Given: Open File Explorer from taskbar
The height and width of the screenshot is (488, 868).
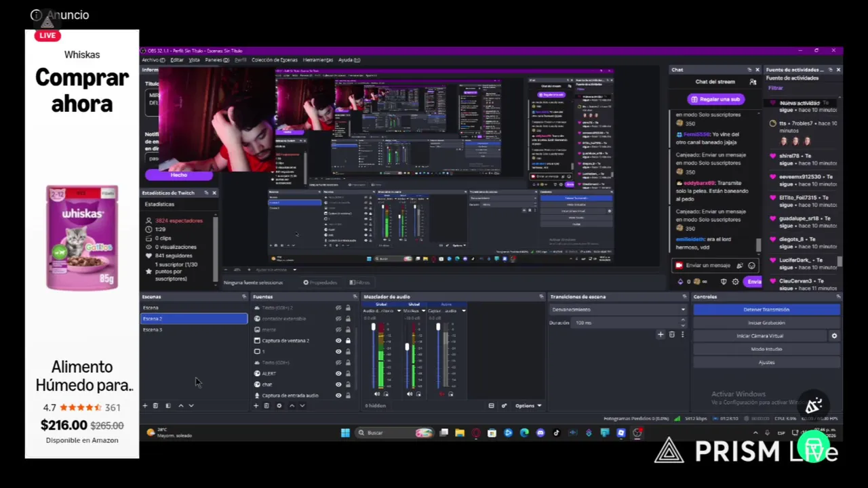Looking at the screenshot, I should pyautogui.click(x=460, y=432).
